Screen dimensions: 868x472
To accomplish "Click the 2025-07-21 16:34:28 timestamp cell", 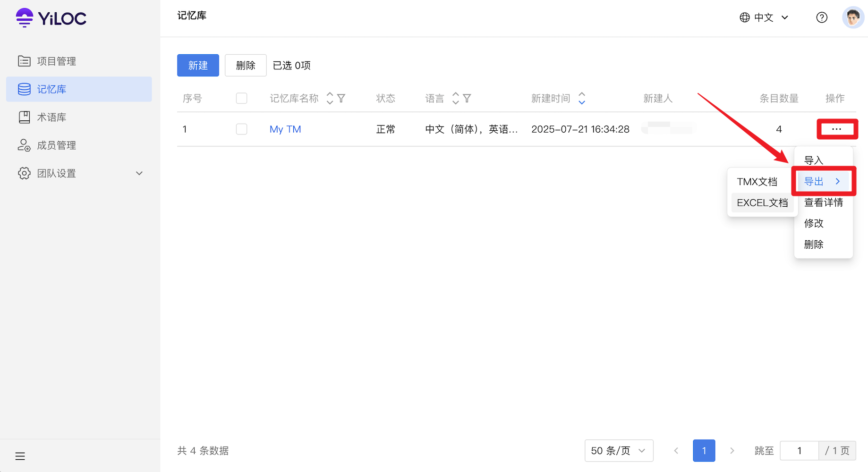I will tap(580, 129).
